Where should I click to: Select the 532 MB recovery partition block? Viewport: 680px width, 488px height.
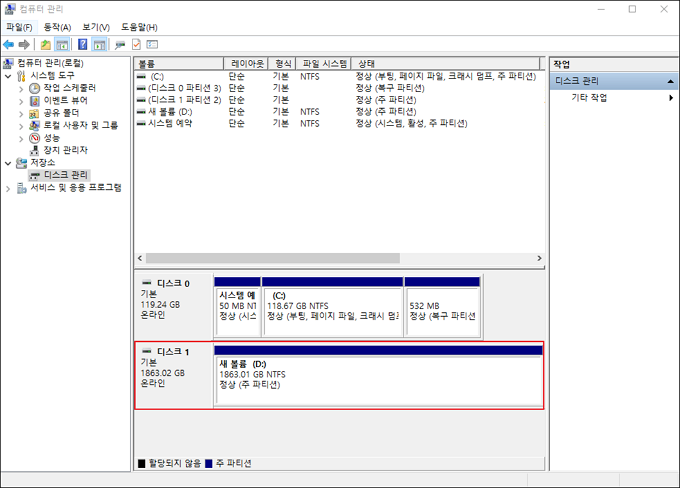[x=442, y=307]
